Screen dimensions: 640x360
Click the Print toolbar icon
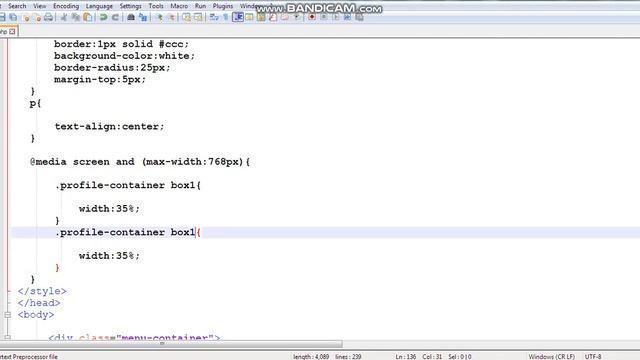coord(48,17)
